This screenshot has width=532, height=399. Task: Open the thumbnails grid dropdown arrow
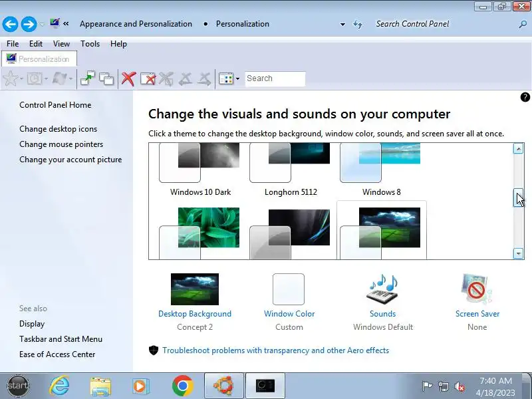coord(237,78)
